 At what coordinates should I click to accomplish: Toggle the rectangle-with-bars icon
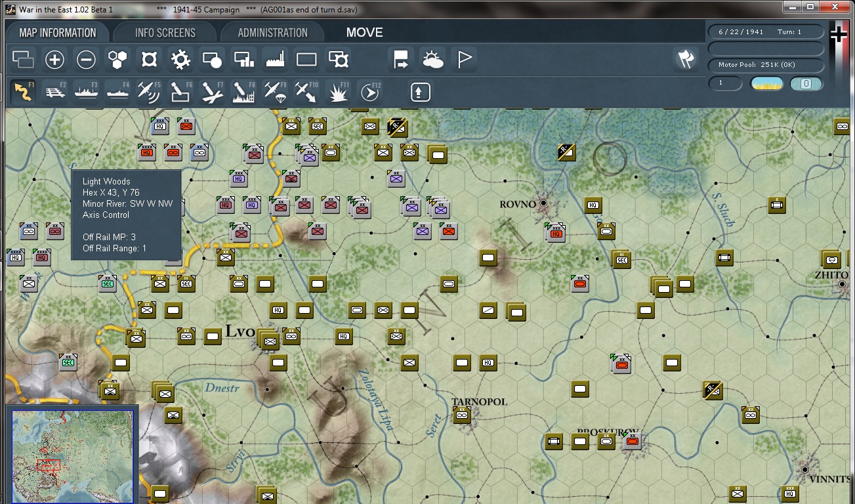tap(243, 60)
